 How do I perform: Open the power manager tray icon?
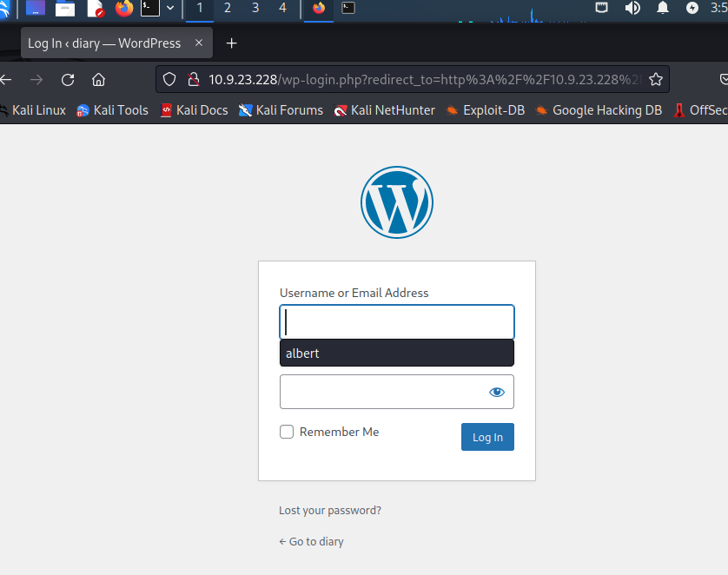click(x=692, y=8)
